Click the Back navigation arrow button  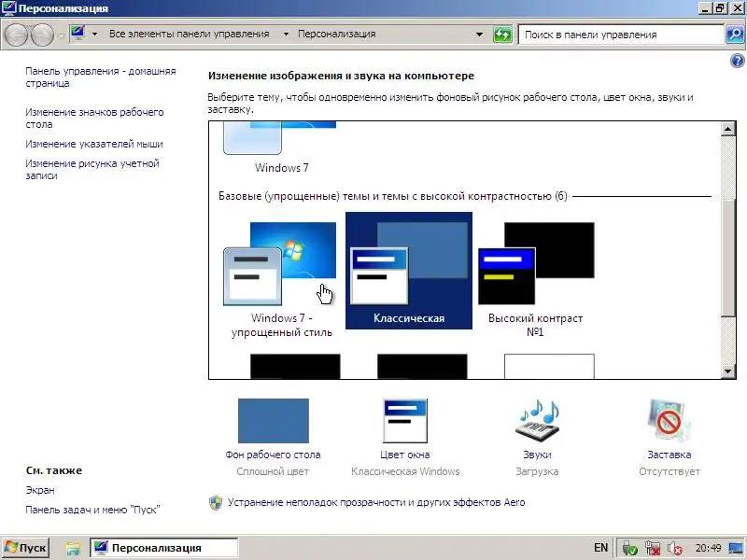pyautogui.click(x=16, y=35)
